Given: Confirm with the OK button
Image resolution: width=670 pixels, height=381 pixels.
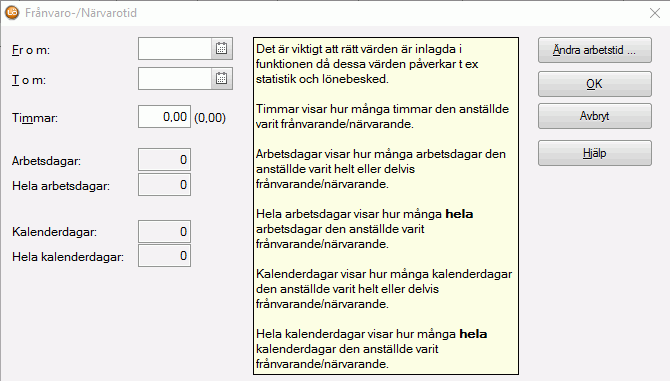Looking at the screenshot, I should click(x=595, y=84).
